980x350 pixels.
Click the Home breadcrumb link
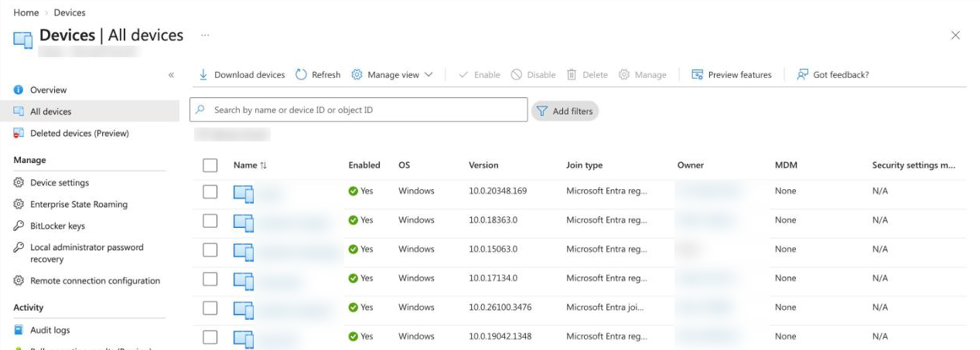click(26, 12)
